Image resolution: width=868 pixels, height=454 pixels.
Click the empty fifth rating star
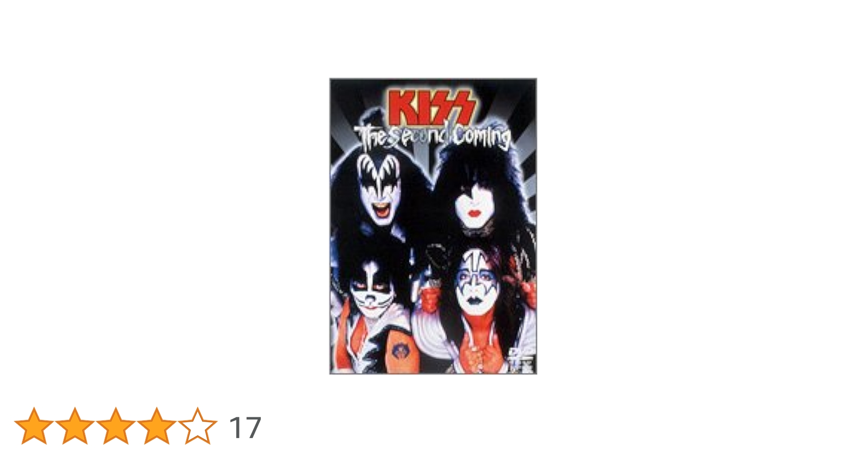[x=198, y=426]
